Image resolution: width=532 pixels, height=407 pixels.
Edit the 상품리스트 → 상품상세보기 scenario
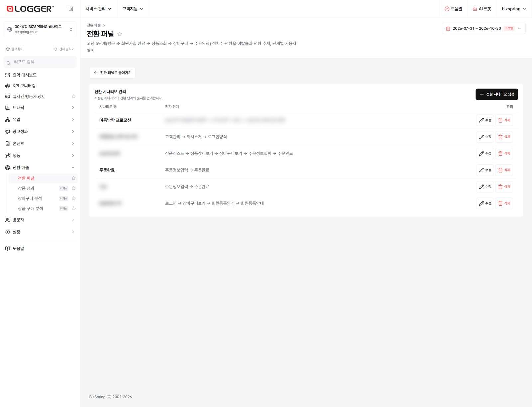(x=485, y=154)
